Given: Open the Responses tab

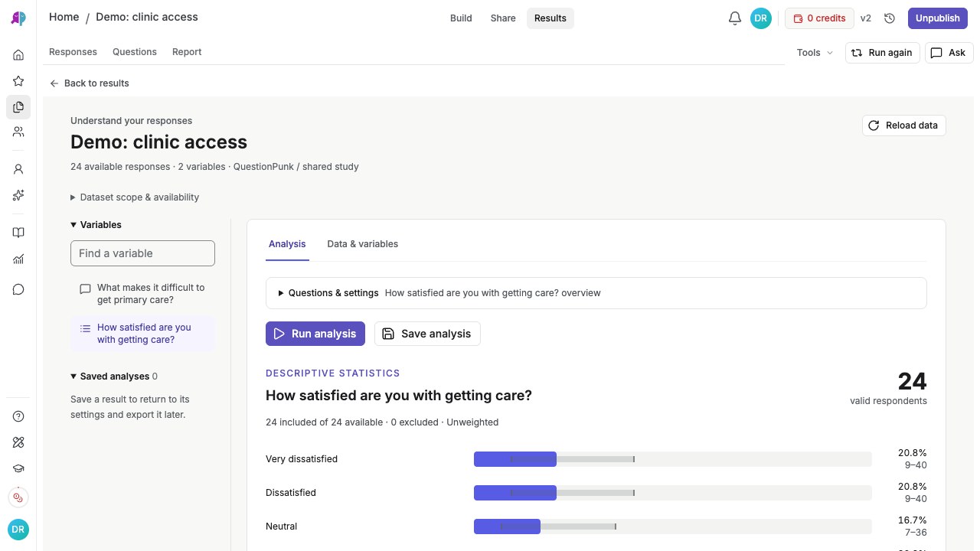Looking at the screenshot, I should click(x=73, y=52).
